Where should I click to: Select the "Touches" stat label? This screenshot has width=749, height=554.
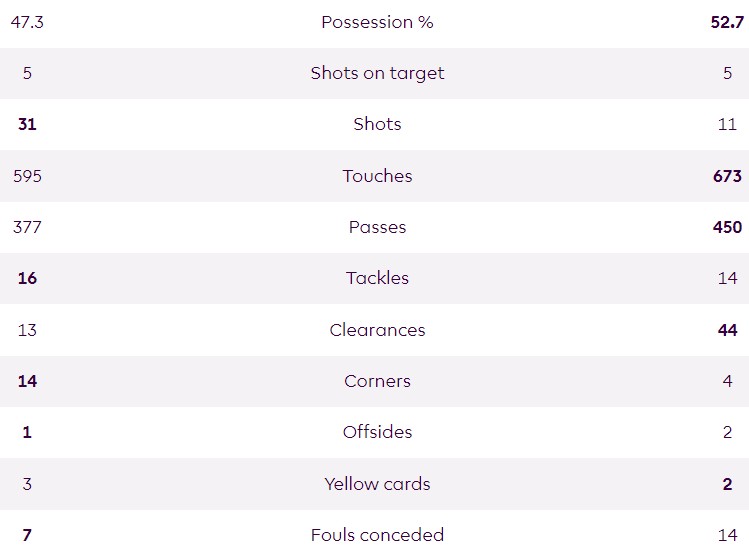click(377, 176)
